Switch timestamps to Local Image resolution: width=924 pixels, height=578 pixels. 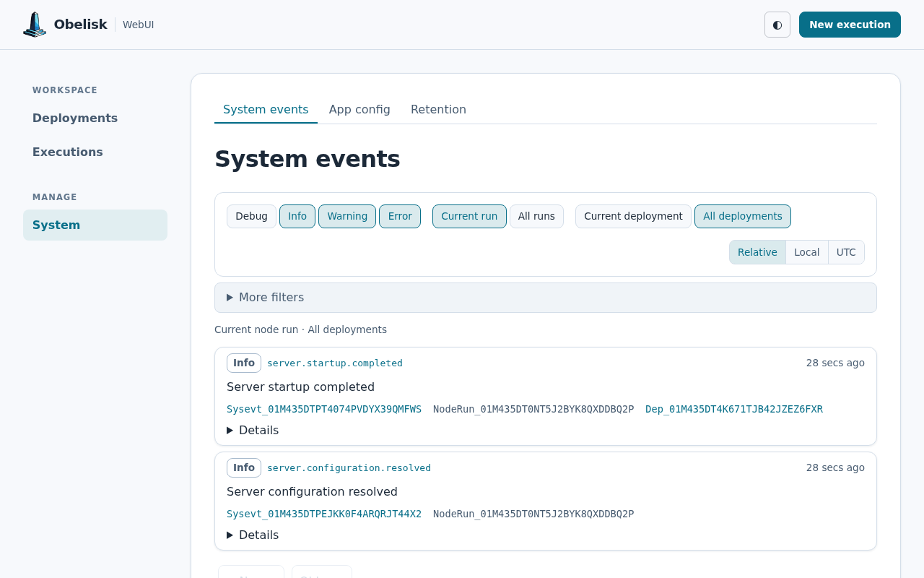807,252
